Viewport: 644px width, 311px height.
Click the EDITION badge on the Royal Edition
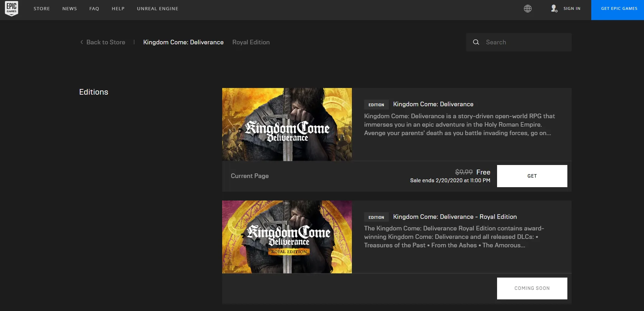click(x=376, y=217)
